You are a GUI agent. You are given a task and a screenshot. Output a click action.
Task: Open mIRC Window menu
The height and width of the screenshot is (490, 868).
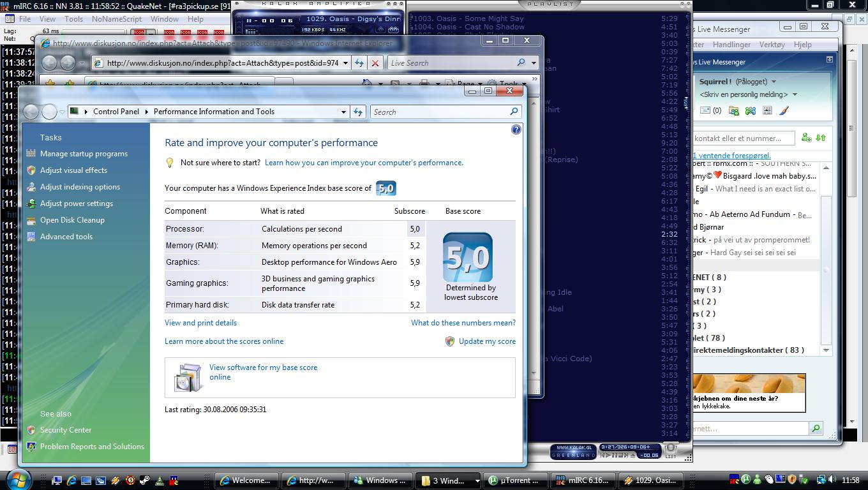pos(164,19)
